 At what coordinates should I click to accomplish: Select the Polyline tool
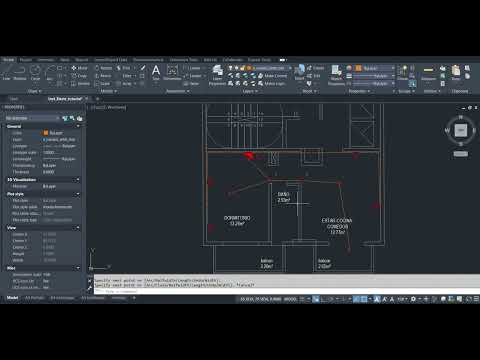(x=20, y=72)
